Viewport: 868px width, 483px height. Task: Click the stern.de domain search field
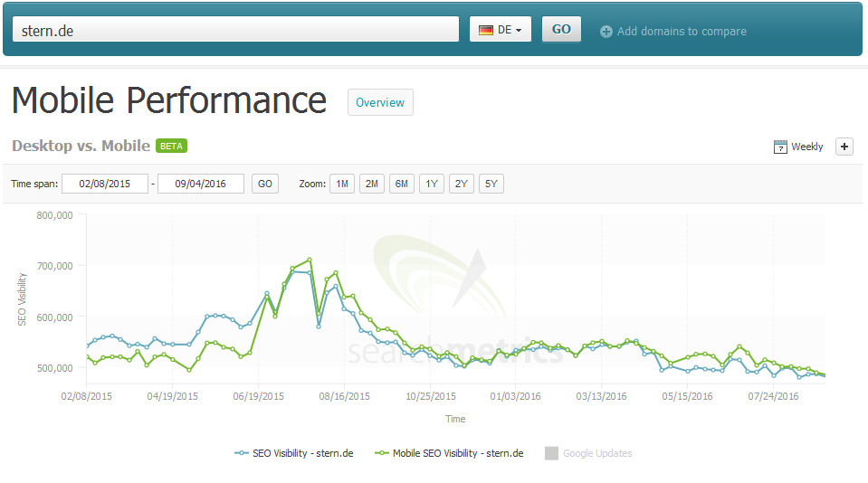tap(236, 30)
